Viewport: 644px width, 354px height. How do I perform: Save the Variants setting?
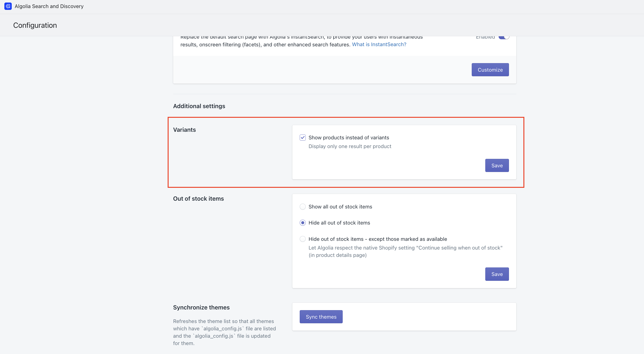497,165
